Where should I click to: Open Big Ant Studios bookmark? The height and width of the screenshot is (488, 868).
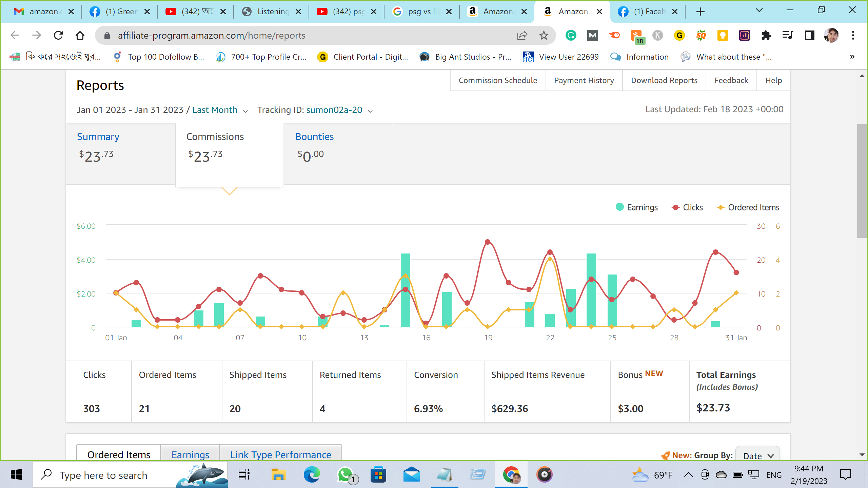coord(465,57)
